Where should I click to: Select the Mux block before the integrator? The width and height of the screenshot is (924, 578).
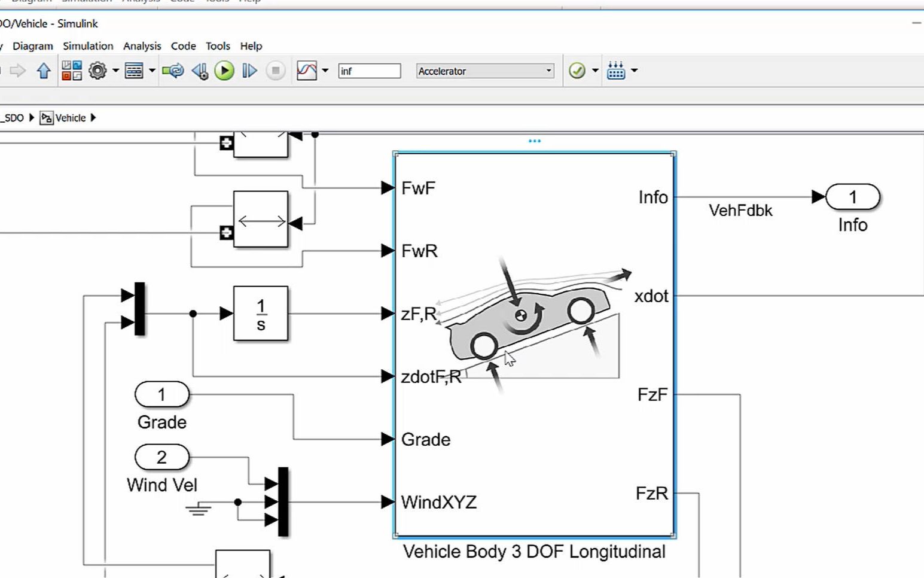coord(139,309)
